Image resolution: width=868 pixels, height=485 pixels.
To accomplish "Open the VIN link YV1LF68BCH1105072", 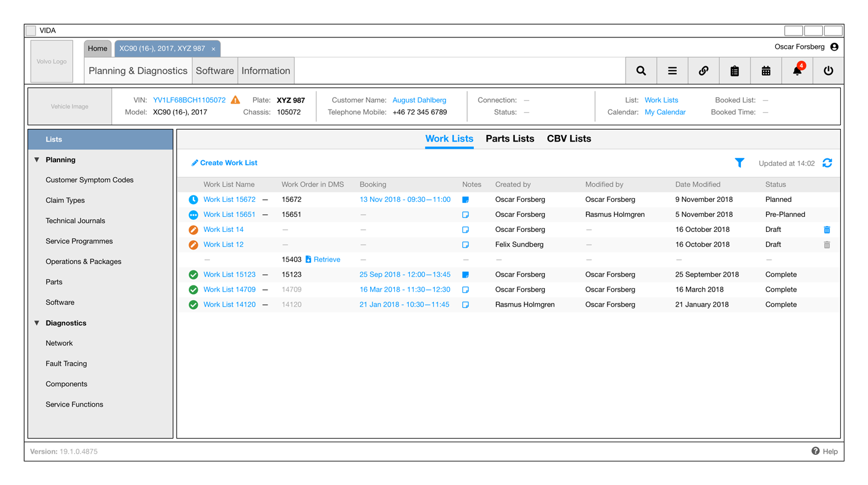I will click(x=189, y=100).
